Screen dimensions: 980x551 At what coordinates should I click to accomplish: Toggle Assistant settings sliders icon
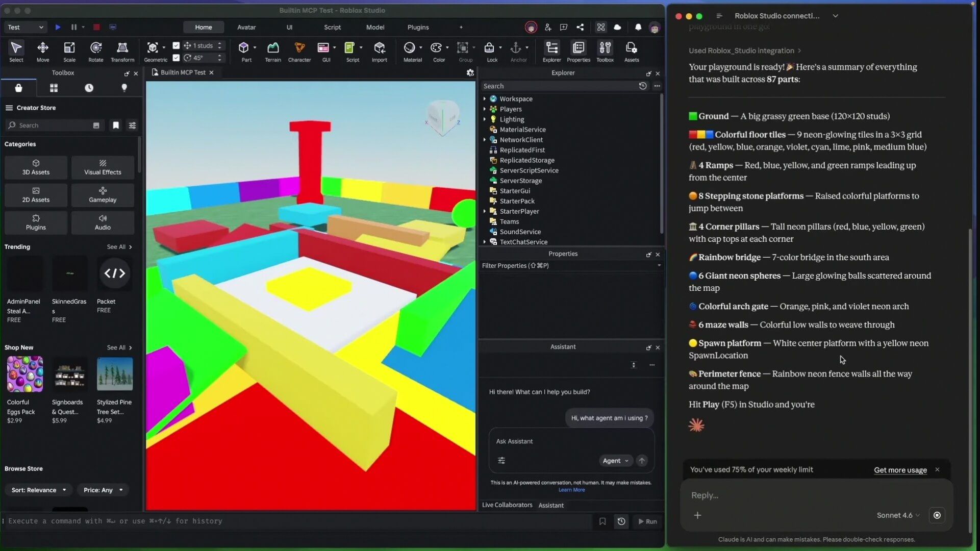click(x=501, y=461)
